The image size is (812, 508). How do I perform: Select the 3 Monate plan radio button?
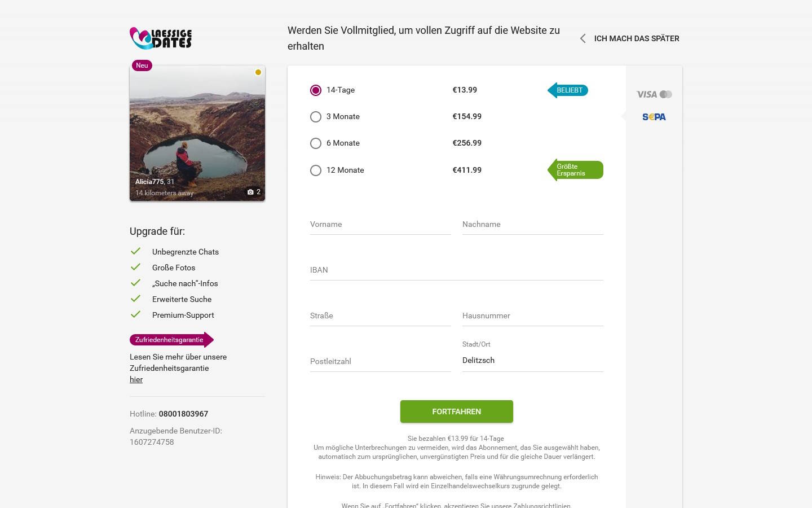click(316, 117)
